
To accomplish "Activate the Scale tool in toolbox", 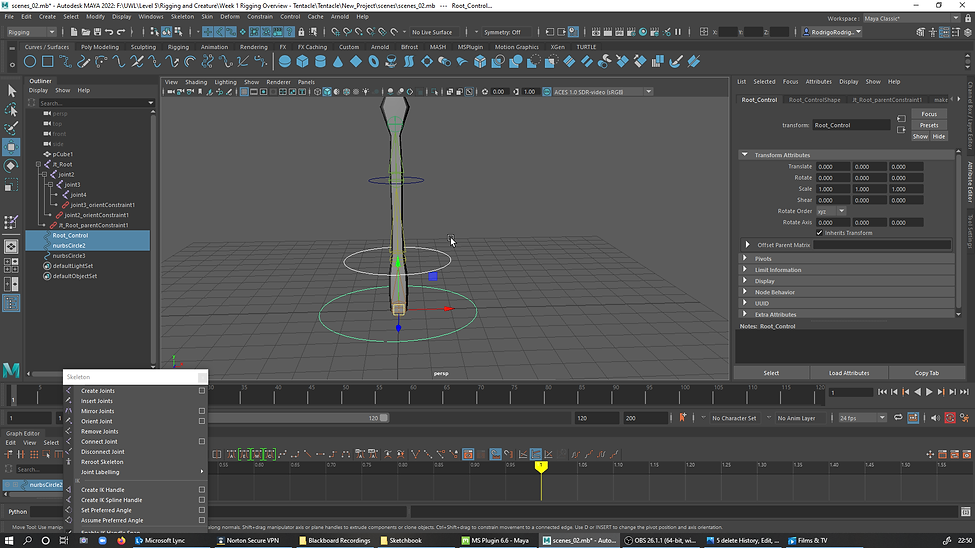I will click(x=11, y=185).
